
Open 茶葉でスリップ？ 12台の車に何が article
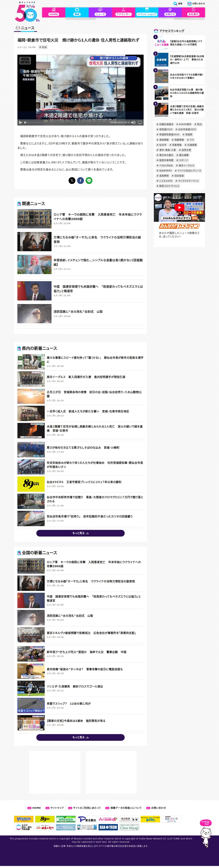(x=80, y=705)
